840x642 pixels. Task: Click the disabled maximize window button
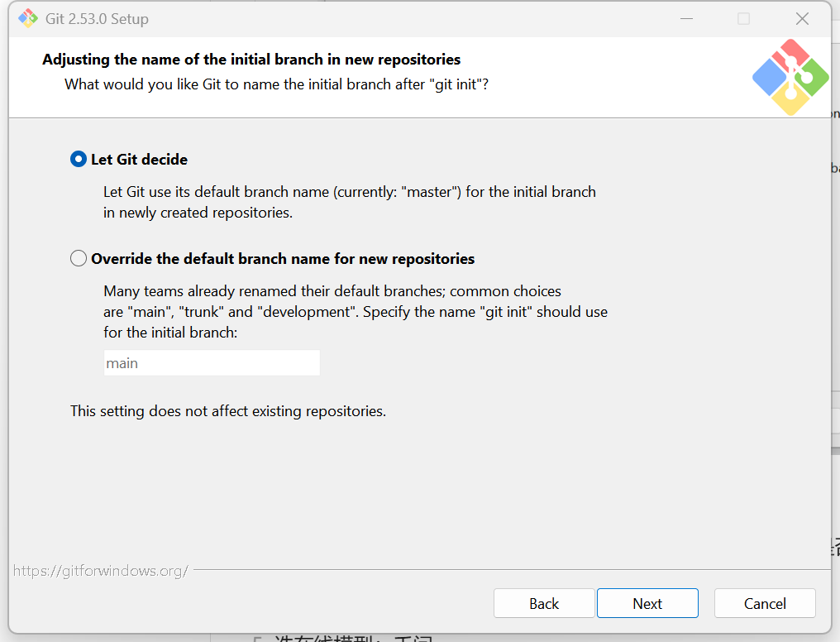pos(743,19)
